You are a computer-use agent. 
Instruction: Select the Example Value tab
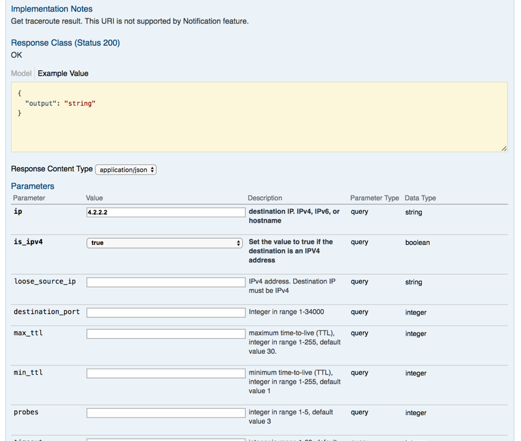tap(63, 73)
